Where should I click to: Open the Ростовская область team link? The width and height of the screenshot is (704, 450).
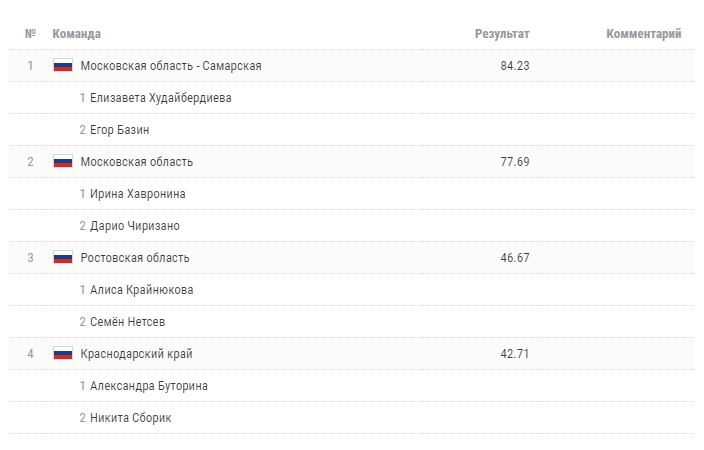[135, 258]
